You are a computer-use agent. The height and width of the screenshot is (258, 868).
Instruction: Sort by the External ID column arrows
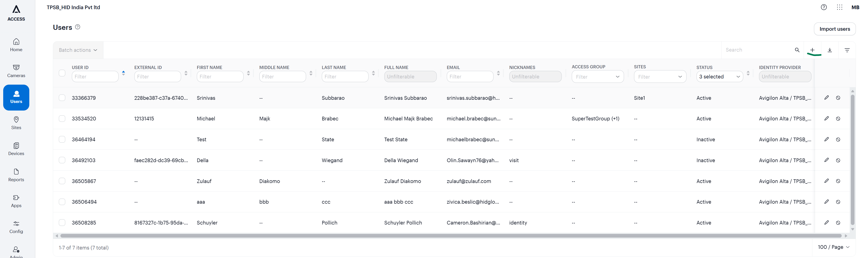click(186, 73)
